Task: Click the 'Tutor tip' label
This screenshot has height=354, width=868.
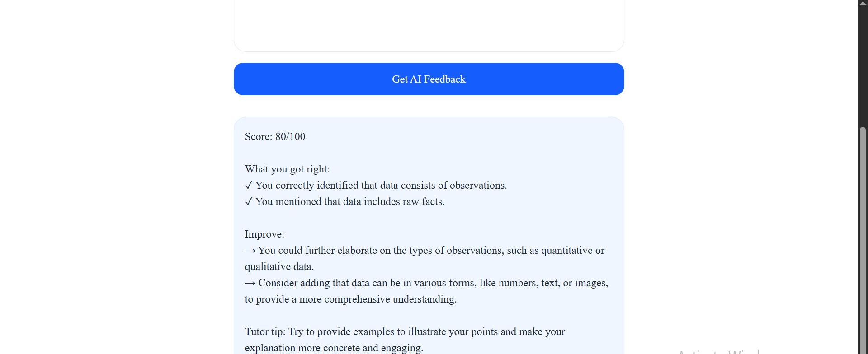Action: (x=265, y=331)
